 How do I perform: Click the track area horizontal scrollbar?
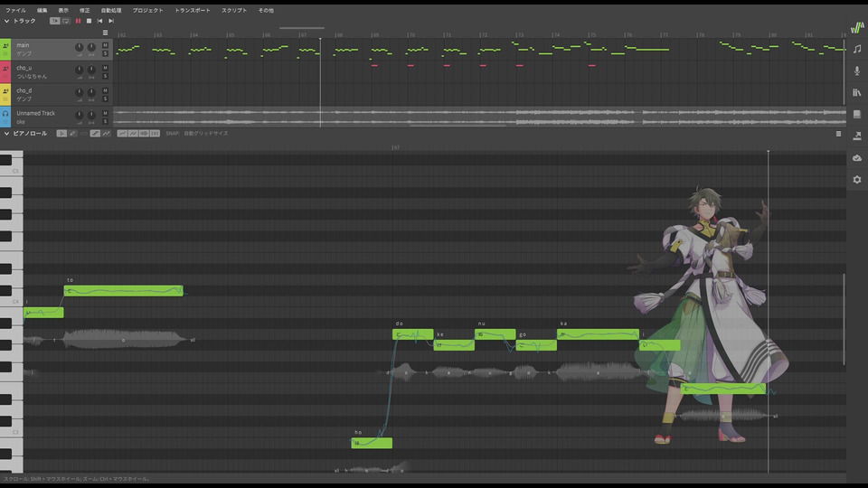[x=458, y=126]
